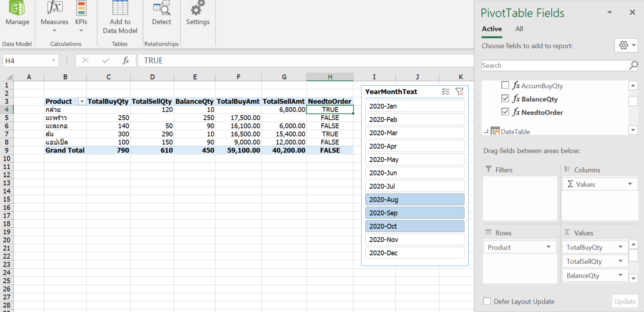This screenshot has width=644, height=312.
Task: Check the AccumBuyQty field
Action: coord(505,86)
